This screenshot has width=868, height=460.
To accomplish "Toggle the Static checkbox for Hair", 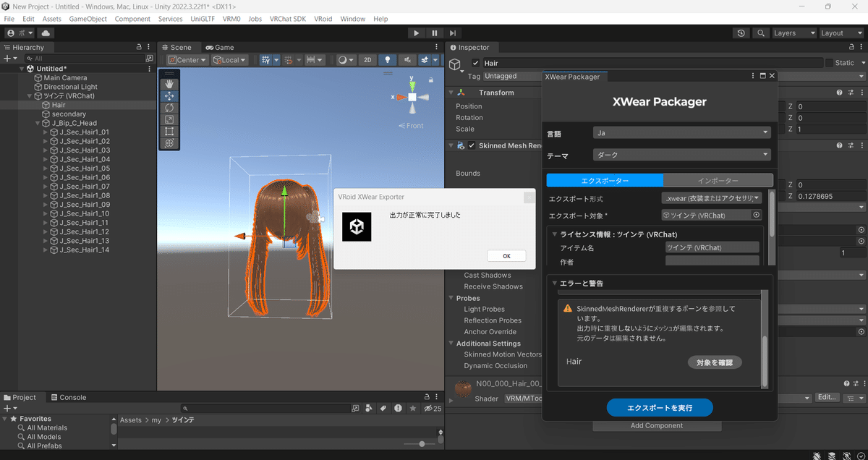I will (x=829, y=63).
